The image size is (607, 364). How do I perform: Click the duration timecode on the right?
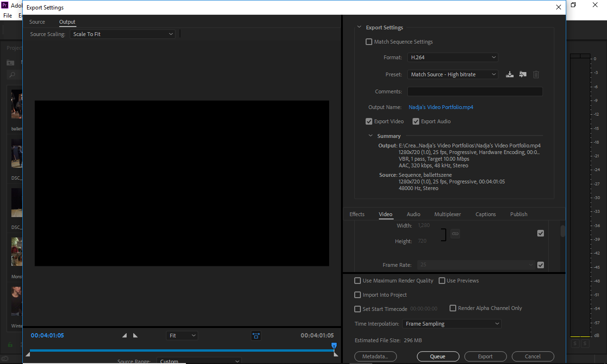(317, 336)
